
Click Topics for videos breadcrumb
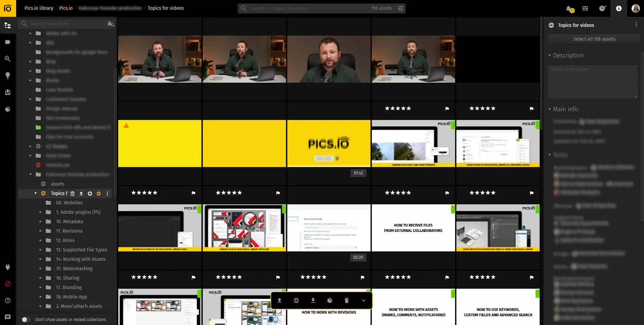(x=166, y=8)
